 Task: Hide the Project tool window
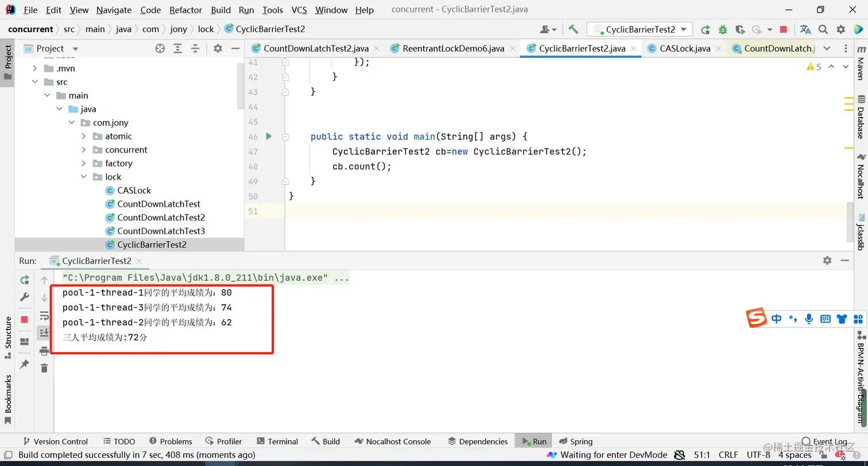pyautogui.click(x=235, y=49)
